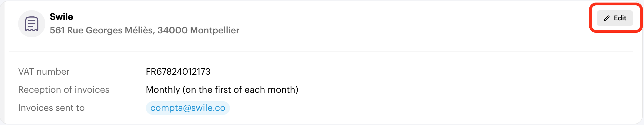The width and height of the screenshot is (644, 125).
Task: Click the word Montpellier in the address
Action: pyautogui.click(x=215, y=30)
